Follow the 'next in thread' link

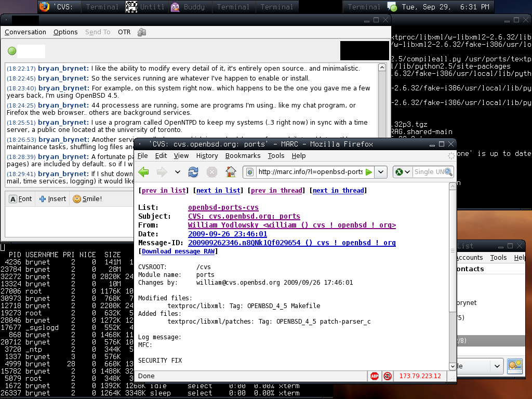338,191
